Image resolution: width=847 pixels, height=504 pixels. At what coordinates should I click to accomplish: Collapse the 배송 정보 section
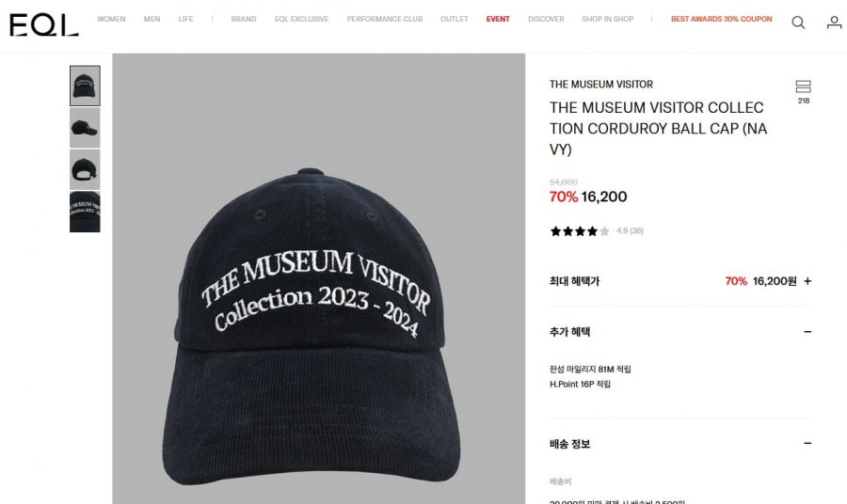pos(807,444)
